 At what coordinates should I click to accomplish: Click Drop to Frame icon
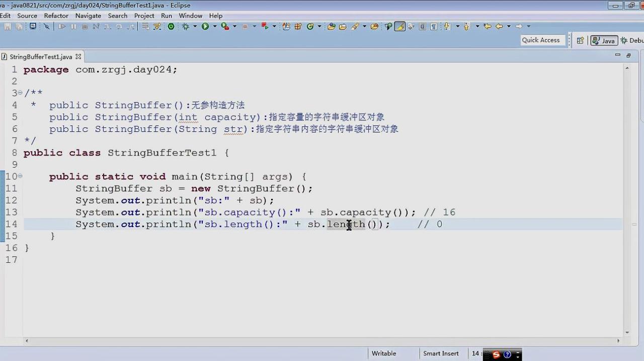pos(145,26)
